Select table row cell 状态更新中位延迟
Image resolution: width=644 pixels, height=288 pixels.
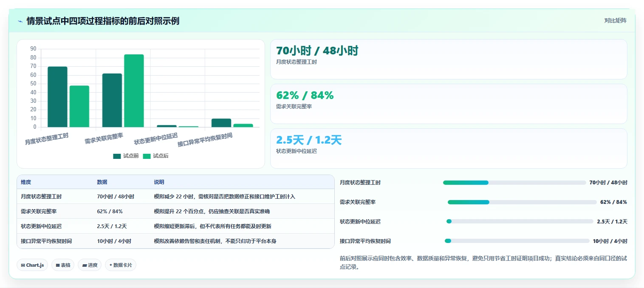coord(41,226)
